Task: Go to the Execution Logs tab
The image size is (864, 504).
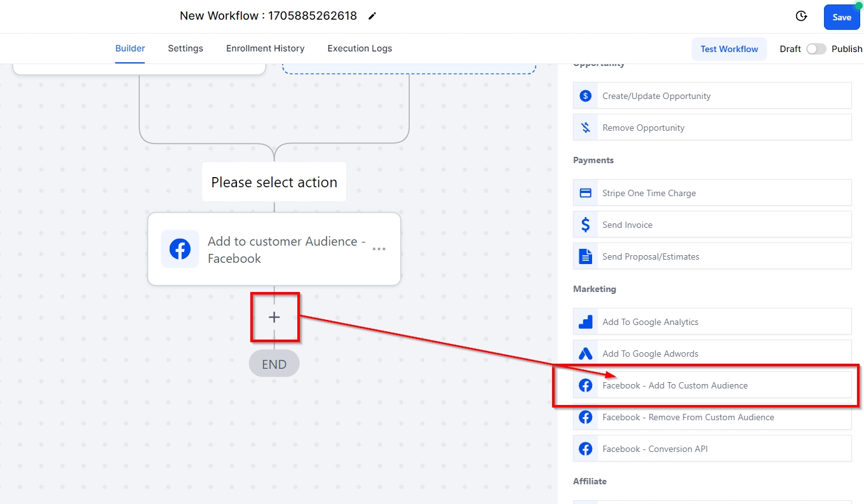Action: [x=360, y=48]
